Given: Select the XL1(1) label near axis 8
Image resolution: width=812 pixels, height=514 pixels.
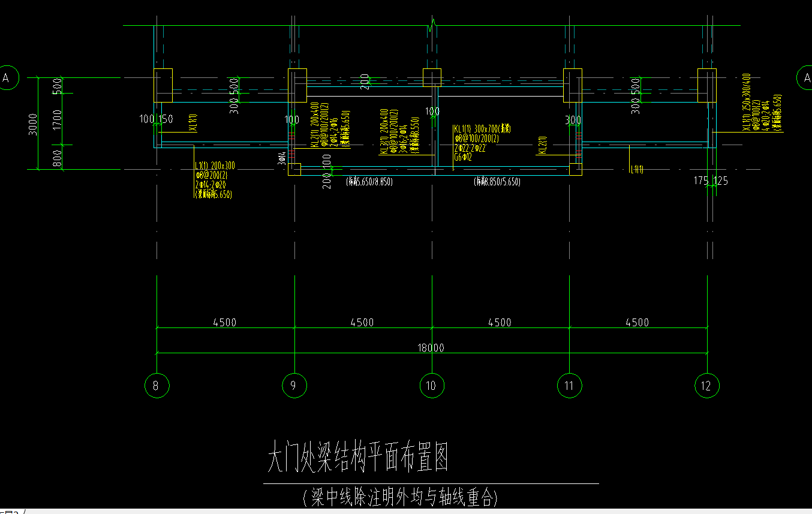Looking at the screenshot, I should [192, 123].
